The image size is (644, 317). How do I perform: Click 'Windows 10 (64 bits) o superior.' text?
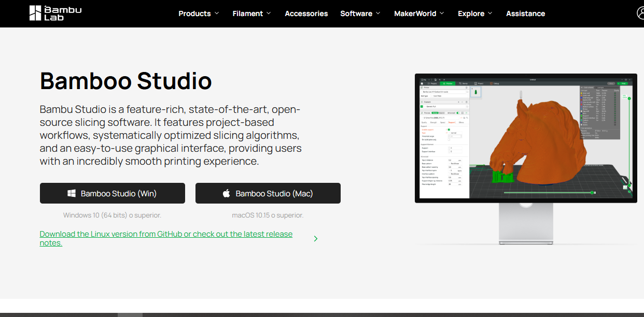[113, 215]
